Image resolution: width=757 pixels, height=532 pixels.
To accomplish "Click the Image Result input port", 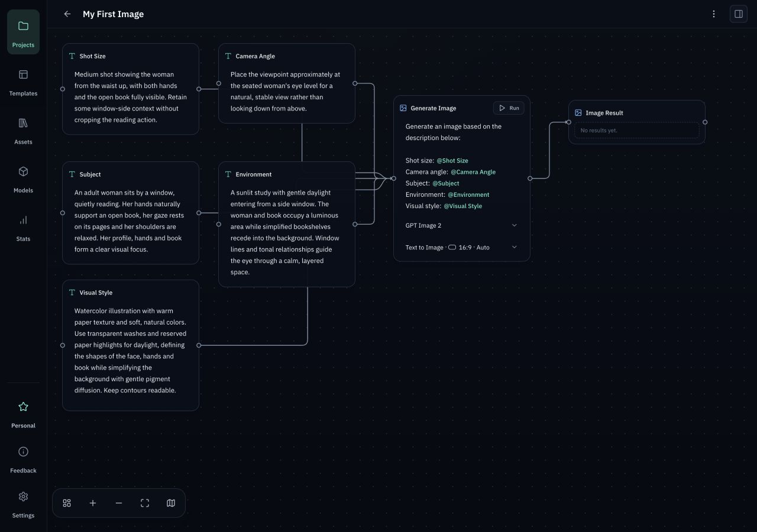I will [568, 122].
